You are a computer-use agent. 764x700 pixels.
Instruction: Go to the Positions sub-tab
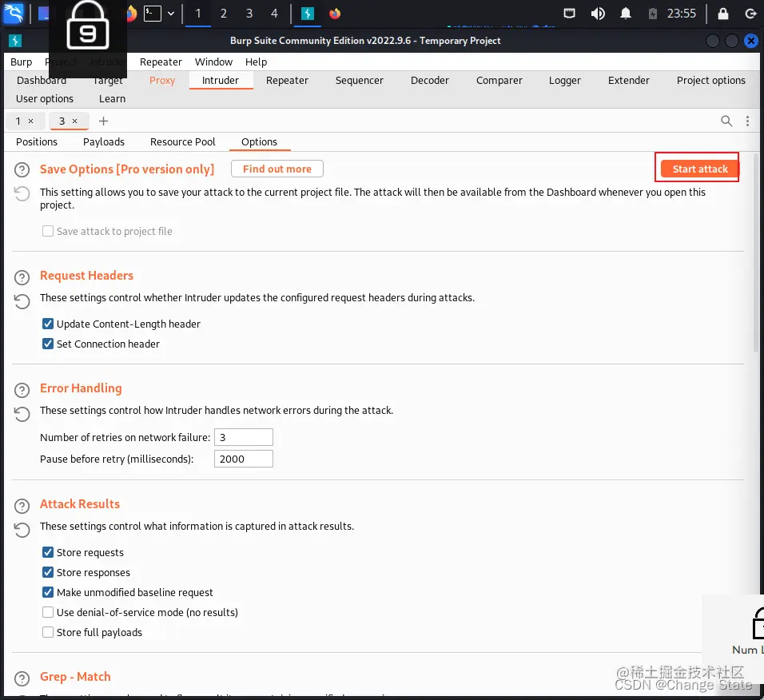coord(37,141)
